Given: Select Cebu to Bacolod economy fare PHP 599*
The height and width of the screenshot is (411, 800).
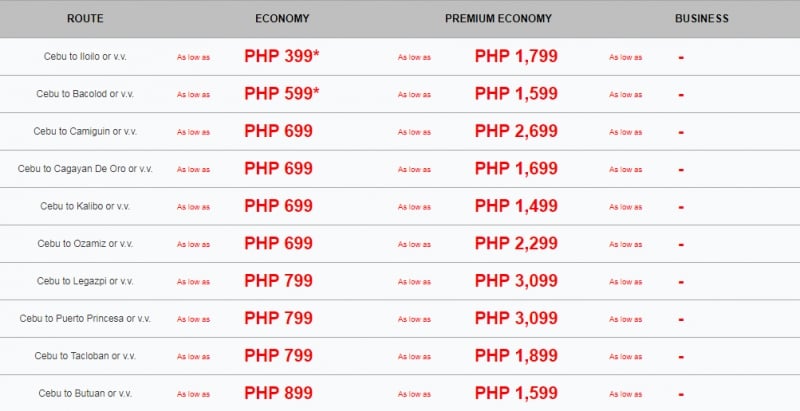Looking at the screenshot, I should pyautogui.click(x=282, y=93).
